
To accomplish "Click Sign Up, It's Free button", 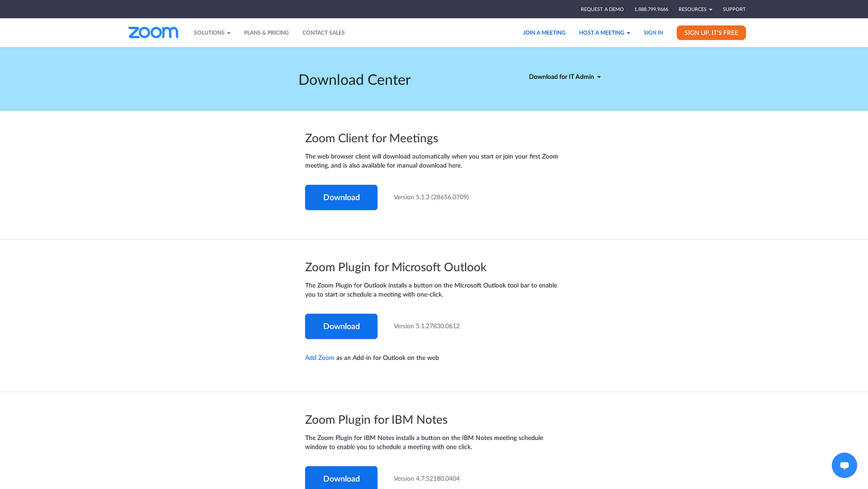I will (711, 33).
